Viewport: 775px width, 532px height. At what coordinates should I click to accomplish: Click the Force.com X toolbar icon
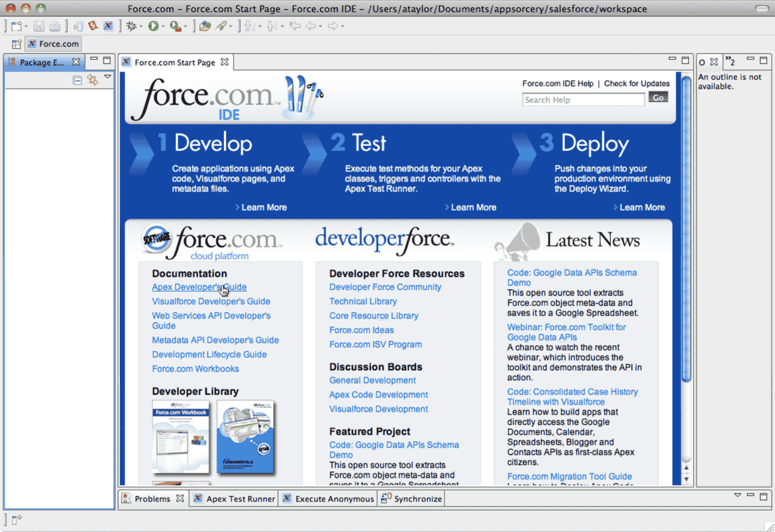(x=108, y=26)
